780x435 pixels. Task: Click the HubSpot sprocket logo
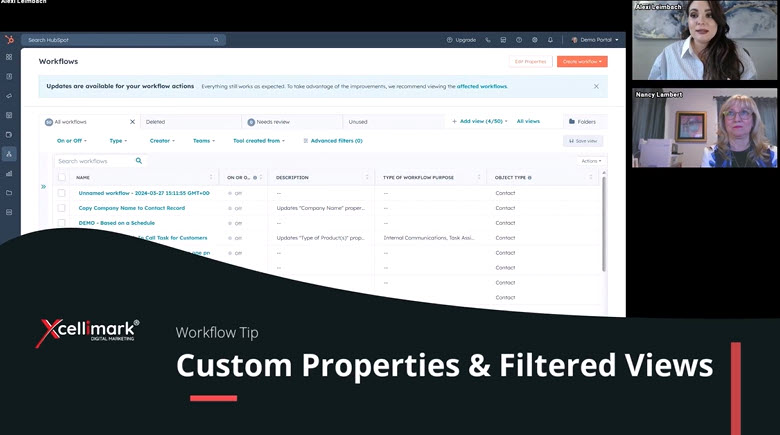[9, 40]
